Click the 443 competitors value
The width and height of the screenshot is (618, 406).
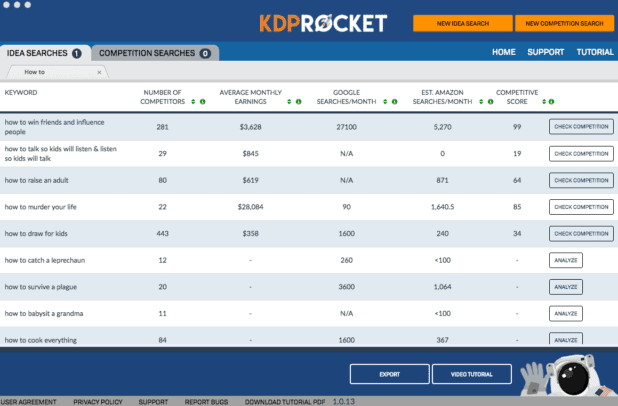[x=162, y=234]
